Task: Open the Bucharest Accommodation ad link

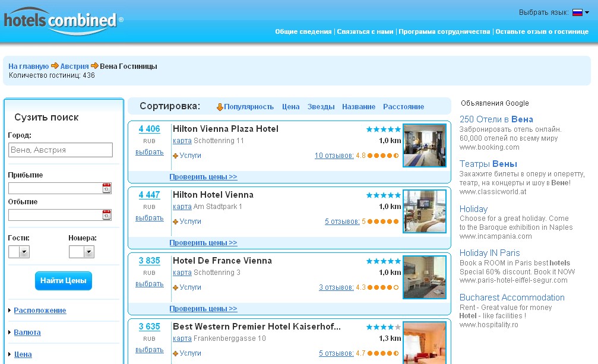Action: pyautogui.click(x=512, y=297)
